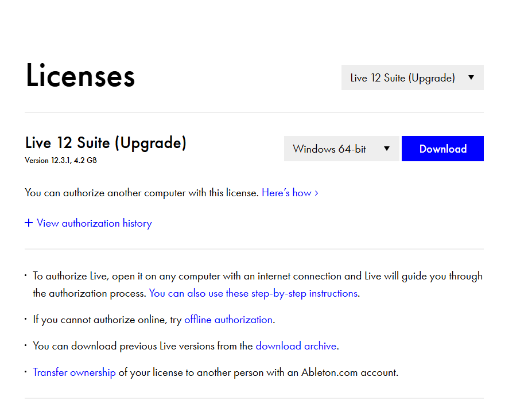Go to the download archive link

(x=296, y=346)
